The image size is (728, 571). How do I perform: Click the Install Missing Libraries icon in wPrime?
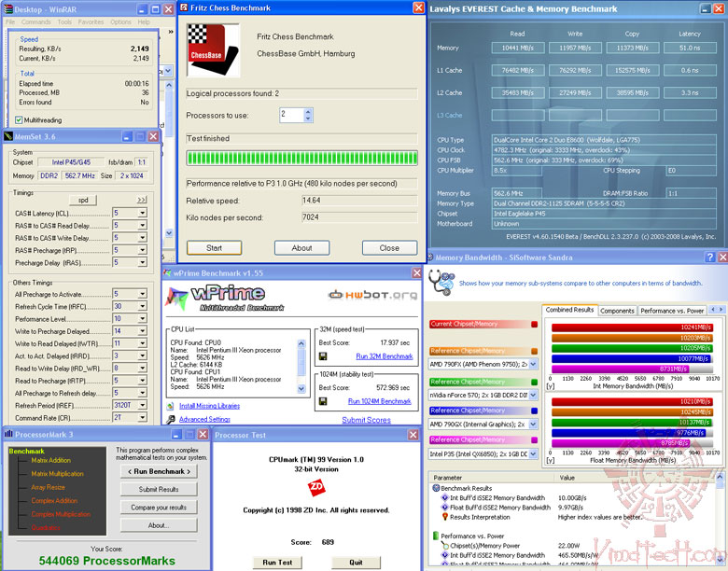pos(171,406)
